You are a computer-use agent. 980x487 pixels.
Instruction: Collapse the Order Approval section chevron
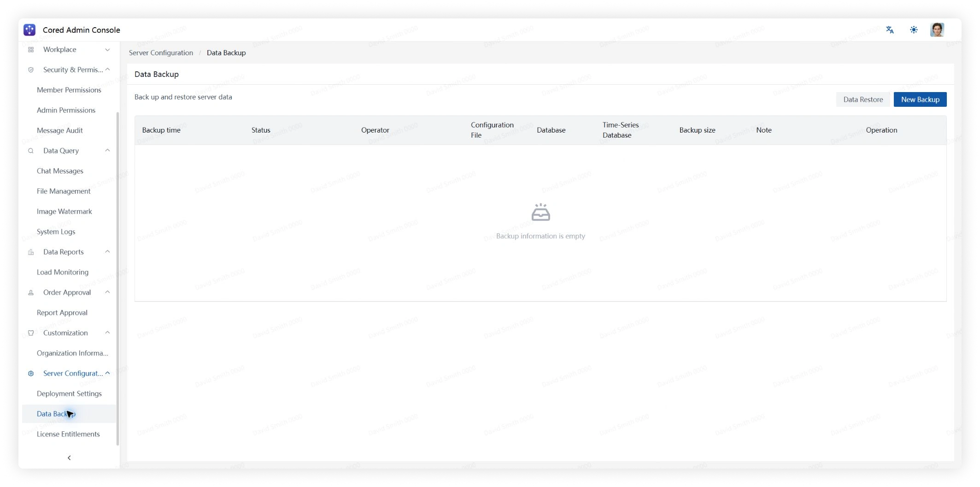coord(107,292)
